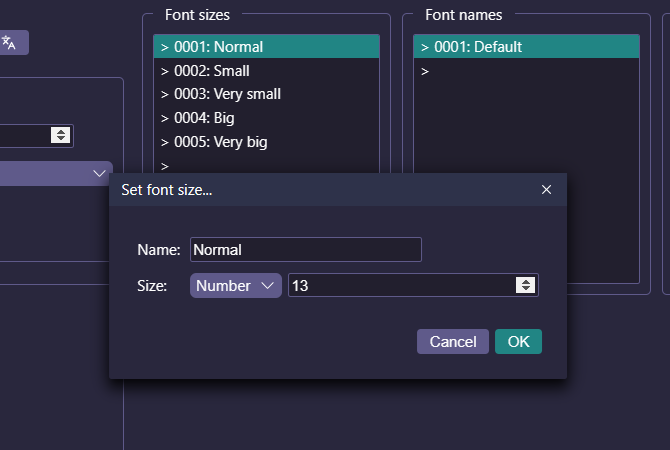Select font size 0001: Normal
670x450 pixels.
(x=266, y=47)
